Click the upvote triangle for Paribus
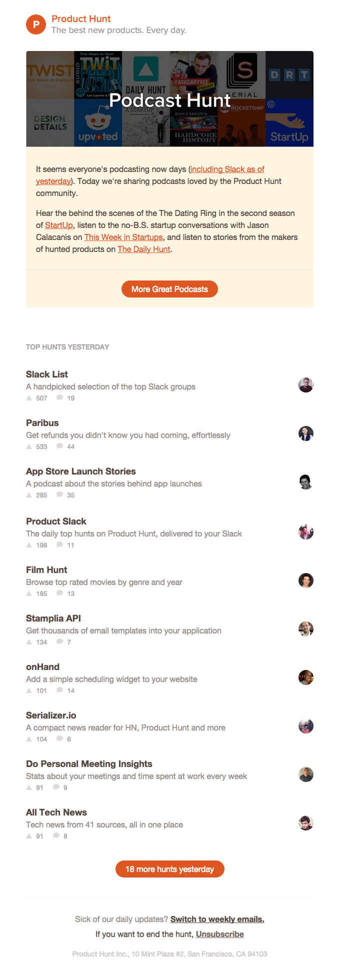 (29, 446)
